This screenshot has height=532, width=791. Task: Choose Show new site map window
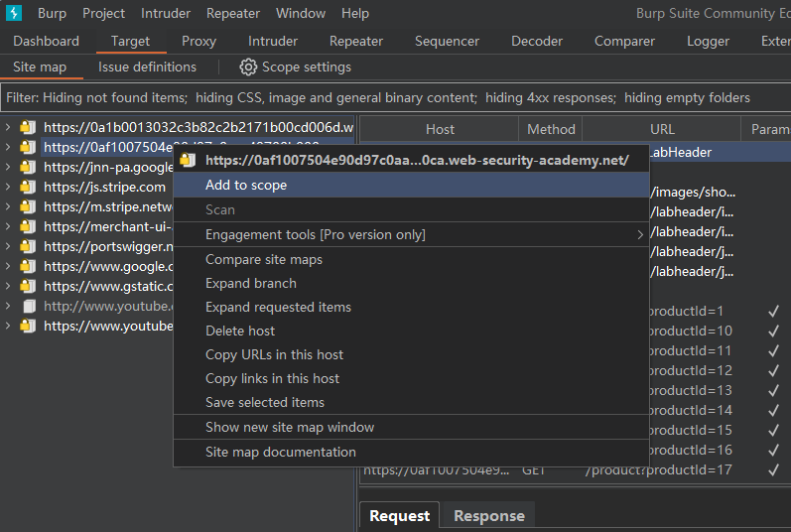point(411,427)
